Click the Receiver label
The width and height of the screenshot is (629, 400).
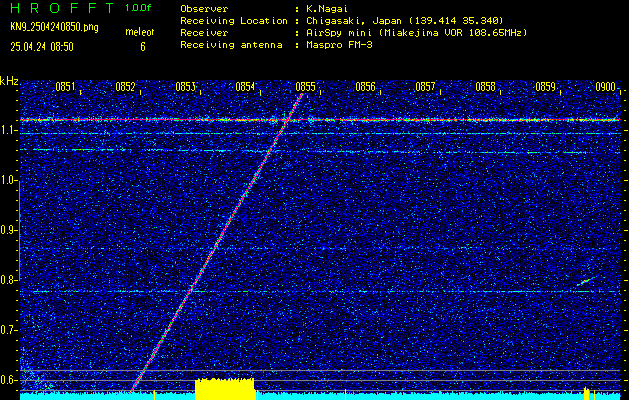204,33
